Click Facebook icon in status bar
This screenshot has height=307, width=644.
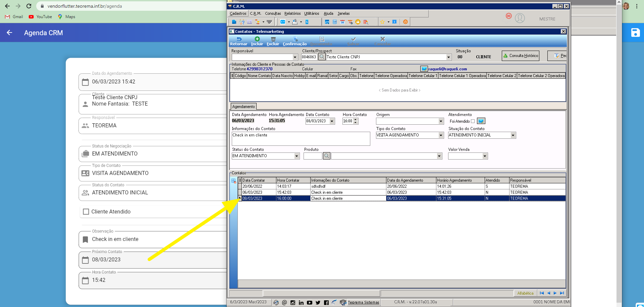326,303
